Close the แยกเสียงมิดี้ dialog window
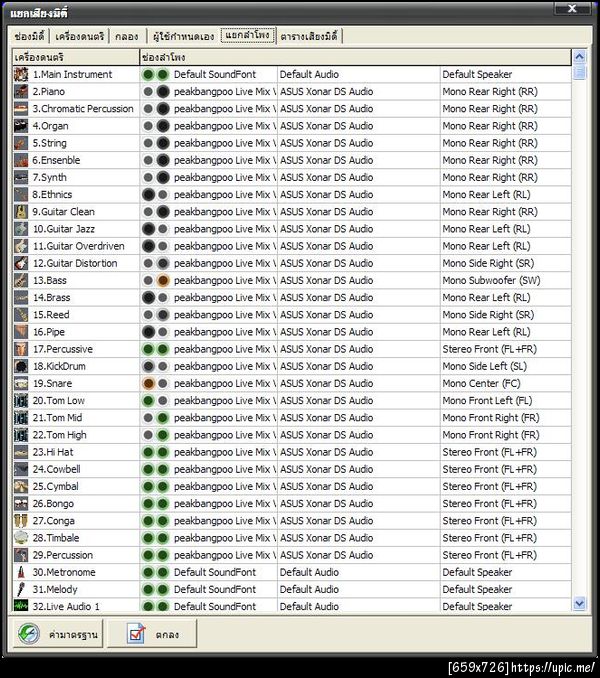The height and width of the screenshot is (678, 600). (572, 8)
